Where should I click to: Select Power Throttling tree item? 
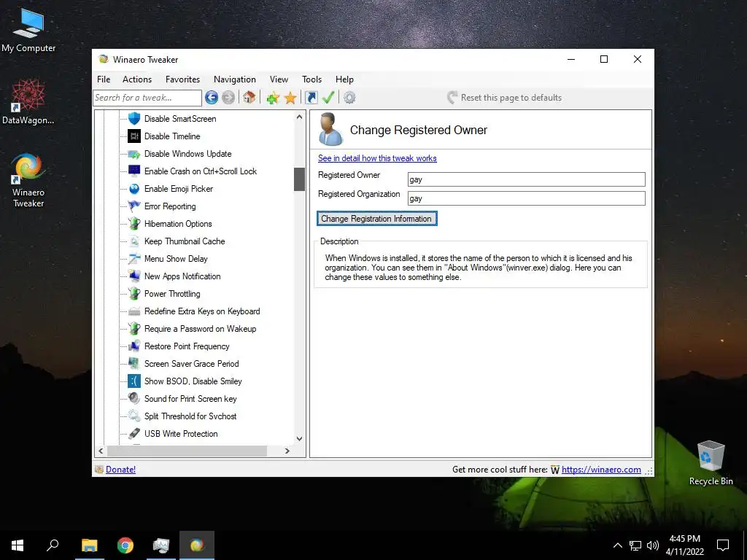[172, 294]
